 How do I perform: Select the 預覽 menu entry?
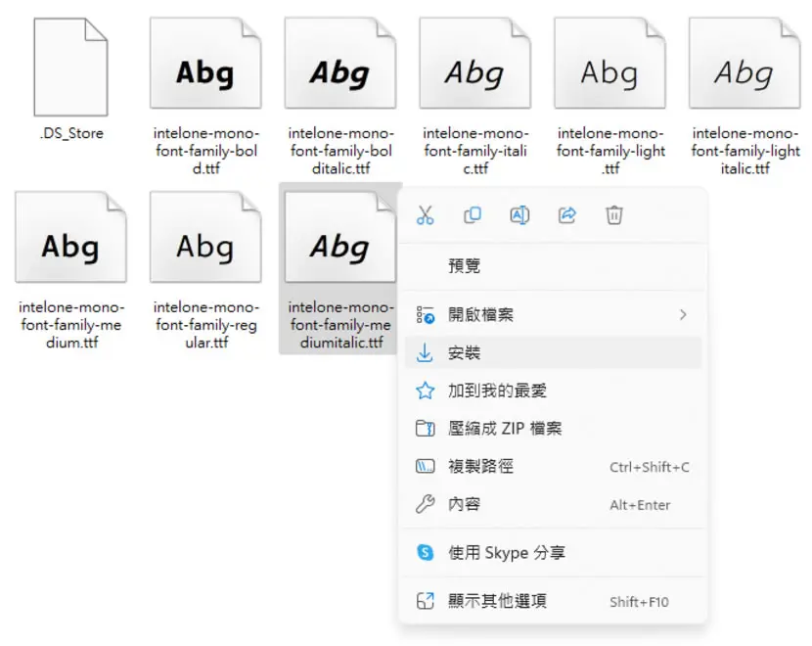[x=553, y=266]
